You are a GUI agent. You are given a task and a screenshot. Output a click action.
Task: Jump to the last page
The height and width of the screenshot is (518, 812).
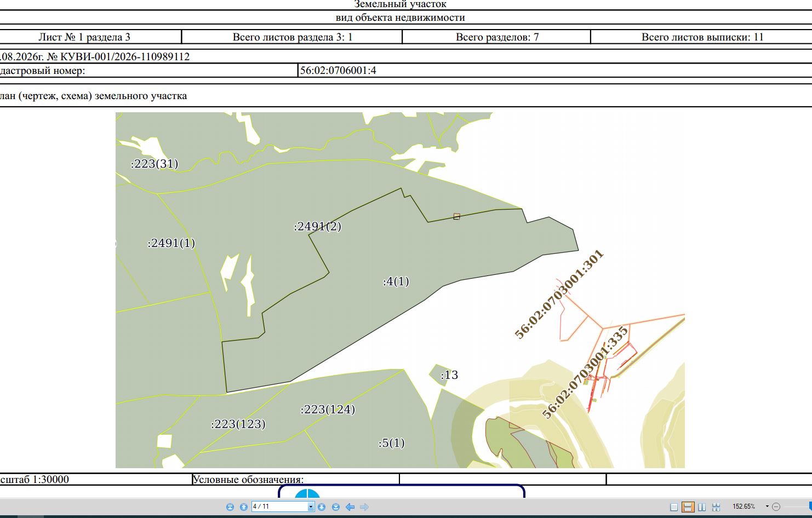pyautogui.click(x=336, y=507)
